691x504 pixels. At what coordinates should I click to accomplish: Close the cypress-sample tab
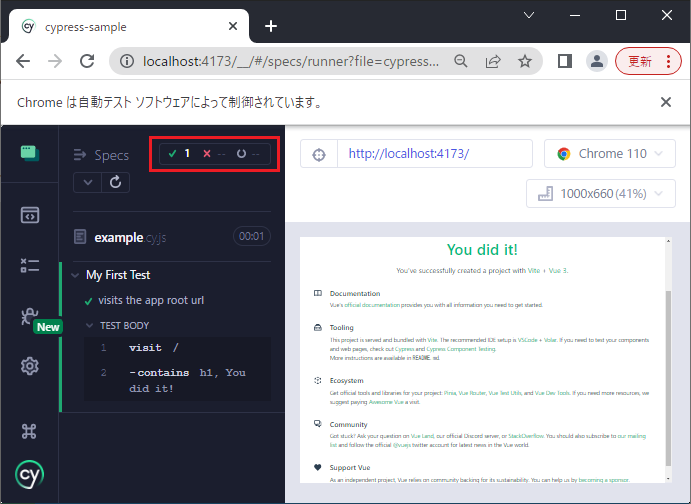pyautogui.click(x=233, y=27)
